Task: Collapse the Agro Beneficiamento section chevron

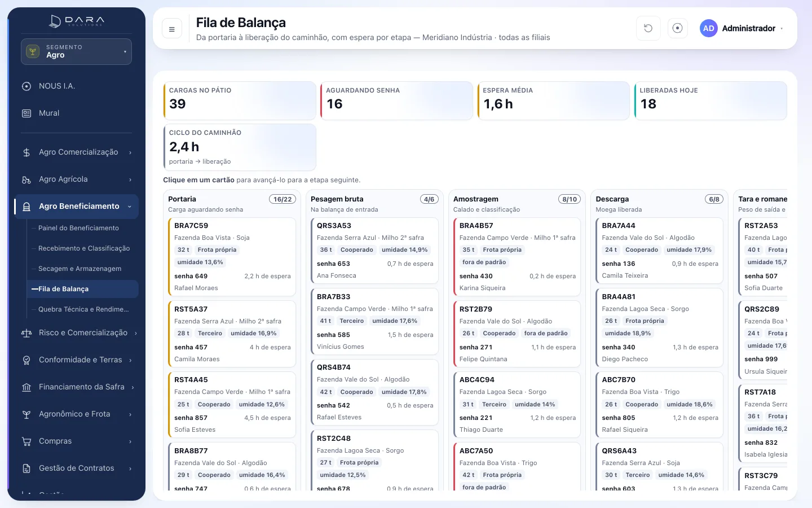Action: click(x=130, y=207)
